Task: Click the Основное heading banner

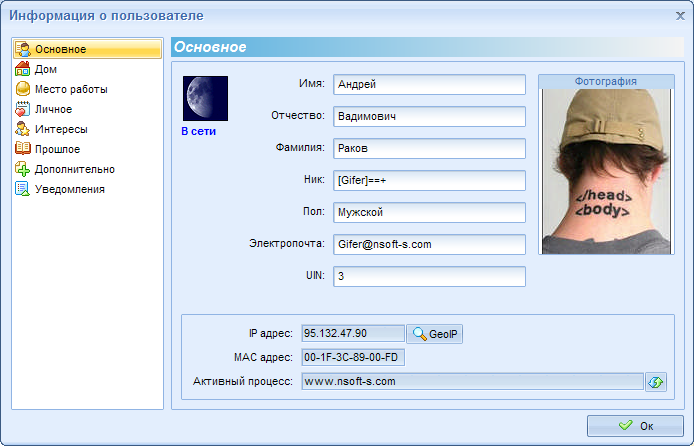Action: pos(427,47)
